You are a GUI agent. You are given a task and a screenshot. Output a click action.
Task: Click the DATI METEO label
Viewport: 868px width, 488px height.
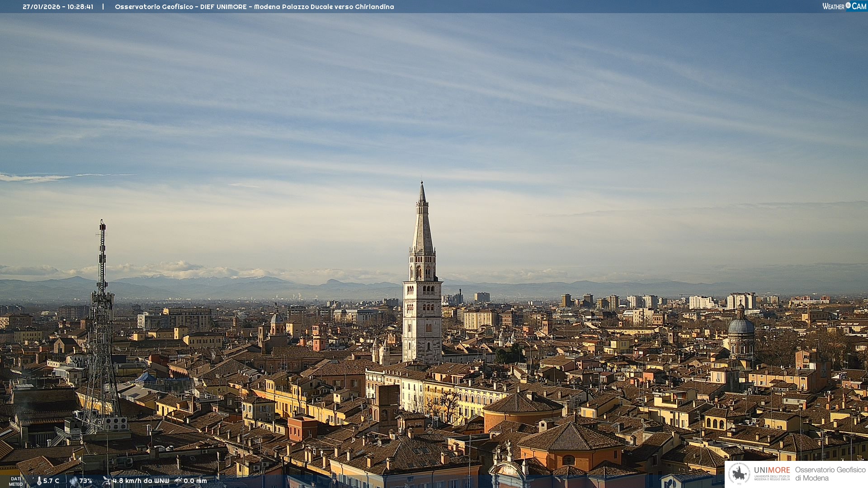tap(16, 482)
